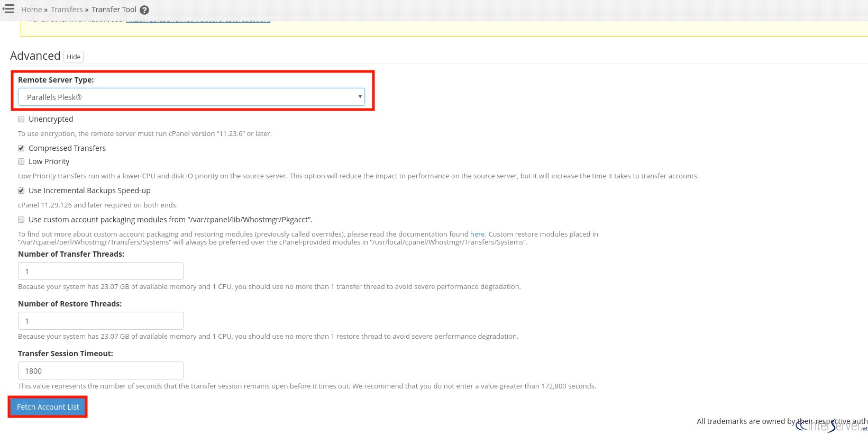Go to Home breadcrumb
Image resolution: width=868 pixels, height=434 pixels.
click(32, 10)
